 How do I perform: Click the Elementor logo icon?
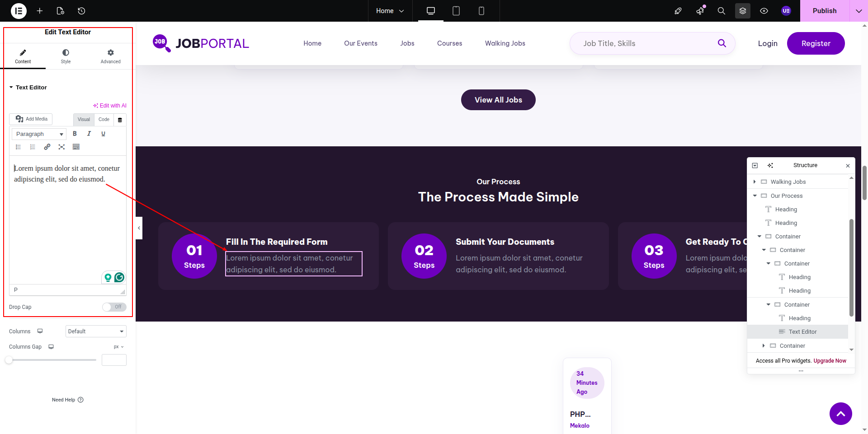coord(19,11)
